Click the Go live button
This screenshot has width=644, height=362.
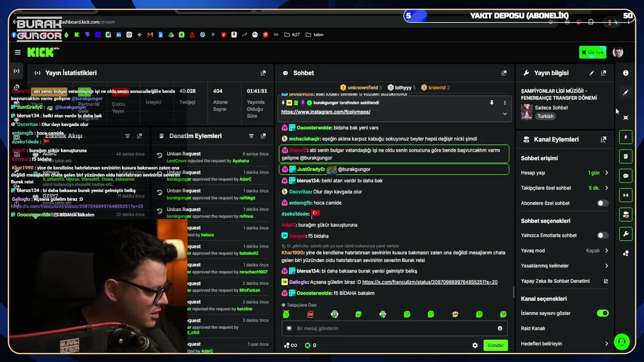[x=593, y=52]
